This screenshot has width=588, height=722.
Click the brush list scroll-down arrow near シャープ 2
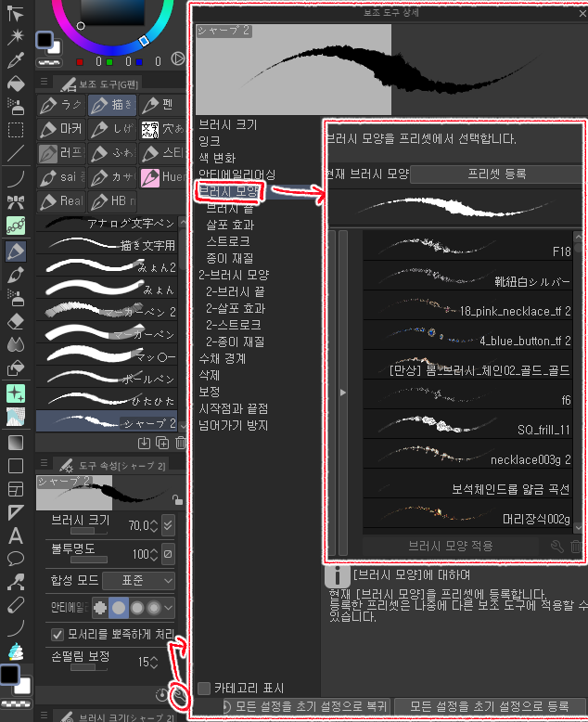pos(183,426)
